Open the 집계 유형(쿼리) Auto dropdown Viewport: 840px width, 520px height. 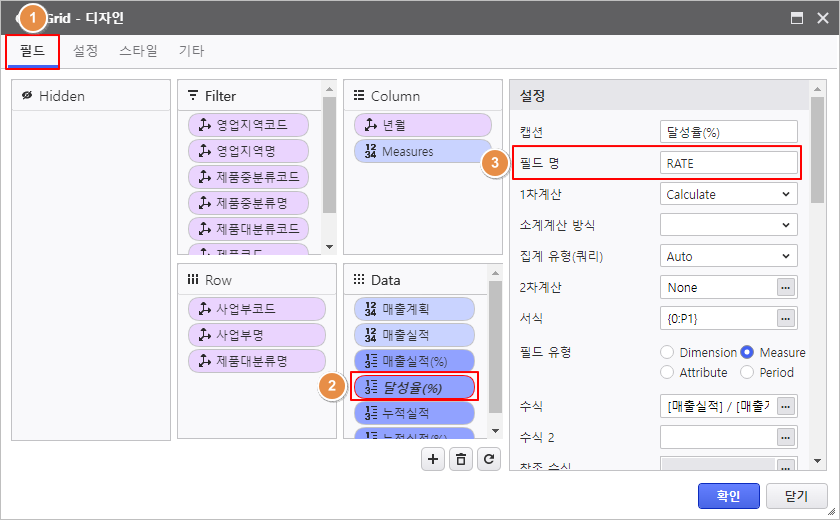728,256
